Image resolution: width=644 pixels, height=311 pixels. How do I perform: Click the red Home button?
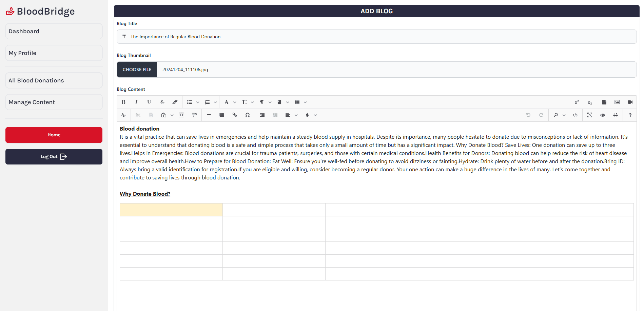pos(54,135)
